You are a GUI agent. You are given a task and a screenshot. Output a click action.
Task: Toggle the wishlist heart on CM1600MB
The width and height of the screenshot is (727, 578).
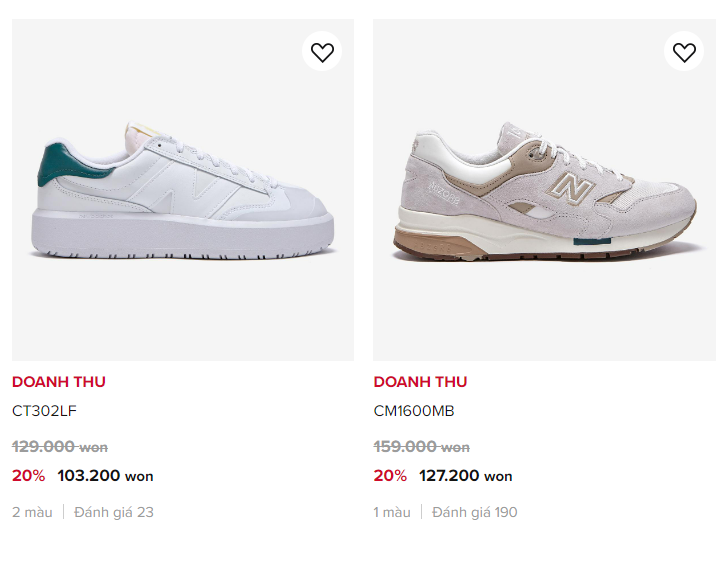tap(684, 52)
